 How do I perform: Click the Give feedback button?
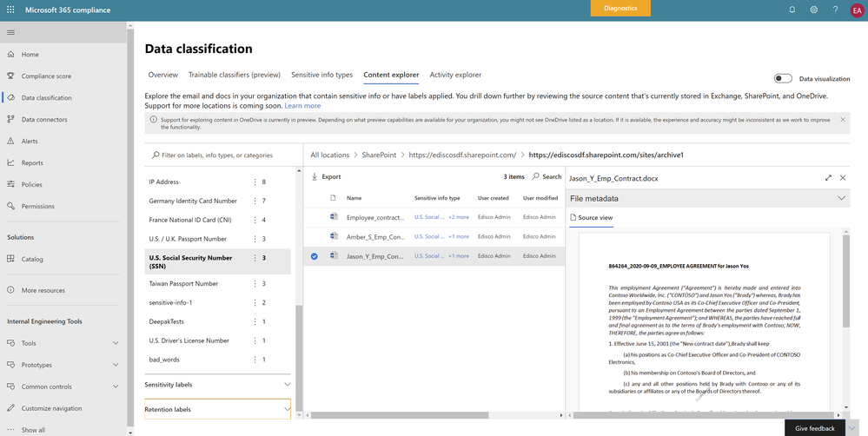click(815, 427)
